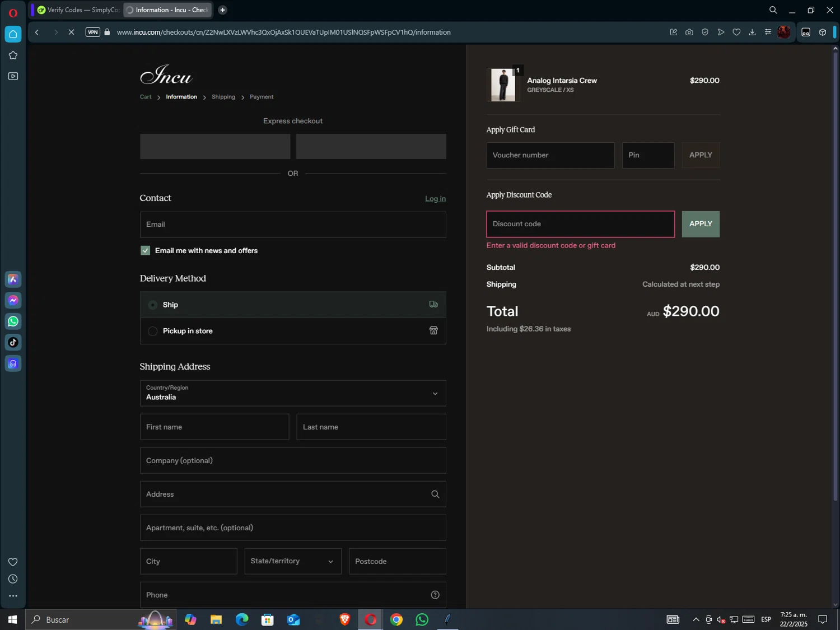Viewport: 840px width, 630px height.
Task: Select the Information breadcrumb step
Action: pos(181,97)
